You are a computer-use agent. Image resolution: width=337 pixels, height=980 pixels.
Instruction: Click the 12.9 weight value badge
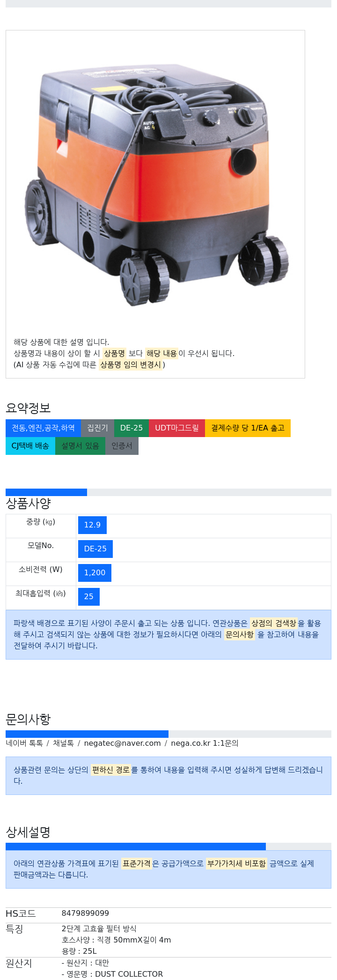[x=92, y=525]
